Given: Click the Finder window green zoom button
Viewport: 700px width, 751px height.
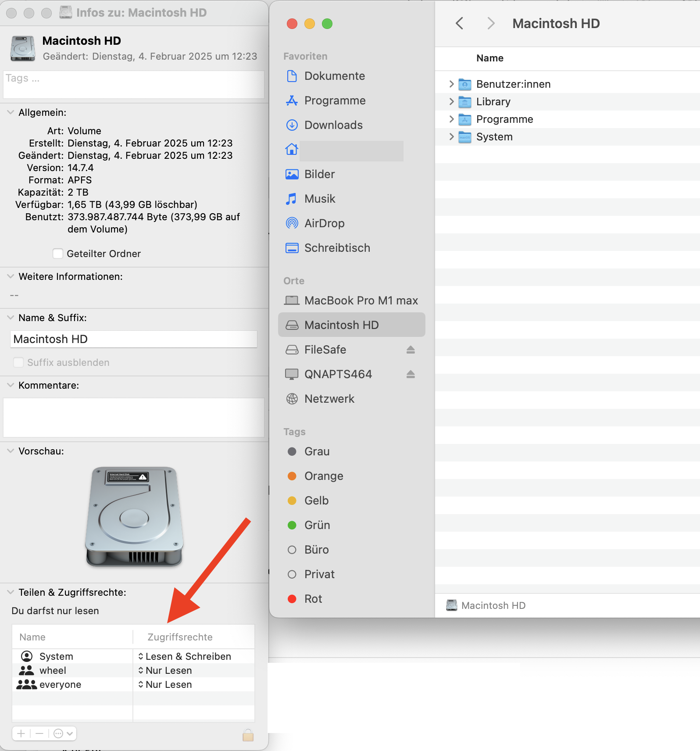Looking at the screenshot, I should click(327, 24).
